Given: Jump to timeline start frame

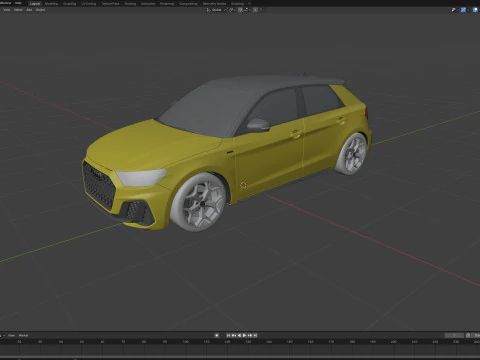Looking at the screenshot, I should pos(228,335).
